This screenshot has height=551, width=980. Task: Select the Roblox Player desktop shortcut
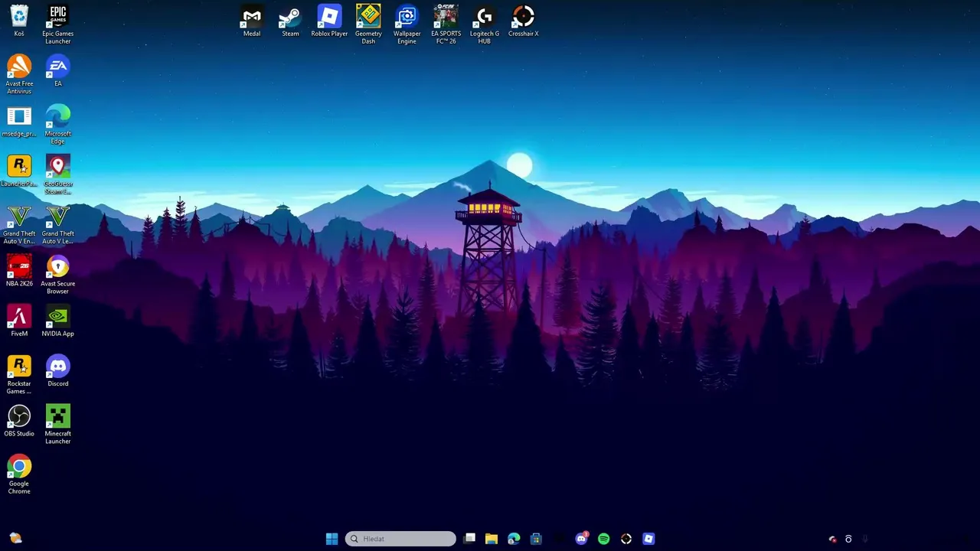[x=329, y=21]
